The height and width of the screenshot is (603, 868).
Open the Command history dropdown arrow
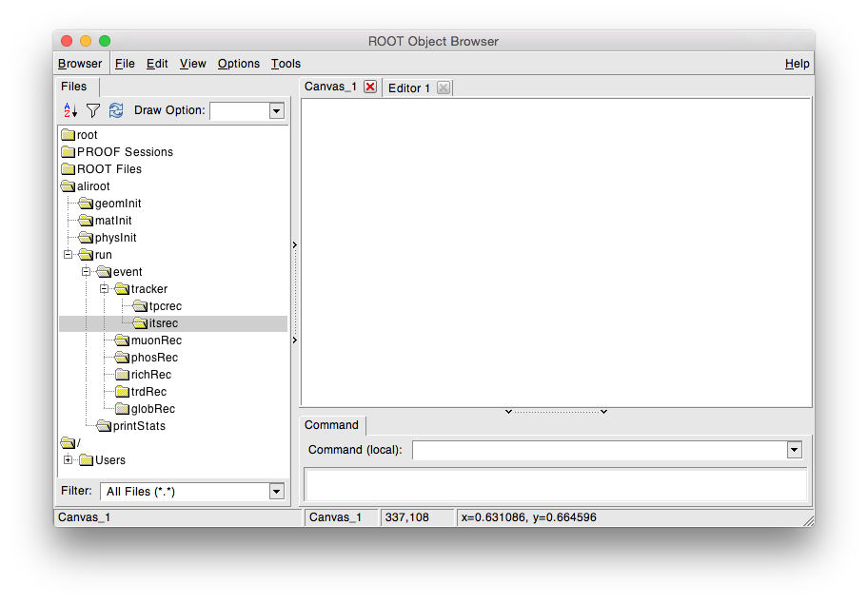[794, 450]
